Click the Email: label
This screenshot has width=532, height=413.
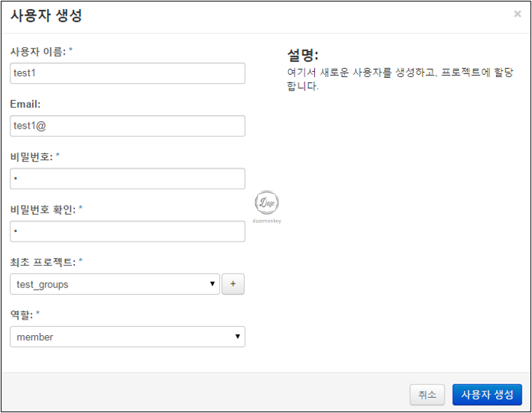[x=25, y=104]
